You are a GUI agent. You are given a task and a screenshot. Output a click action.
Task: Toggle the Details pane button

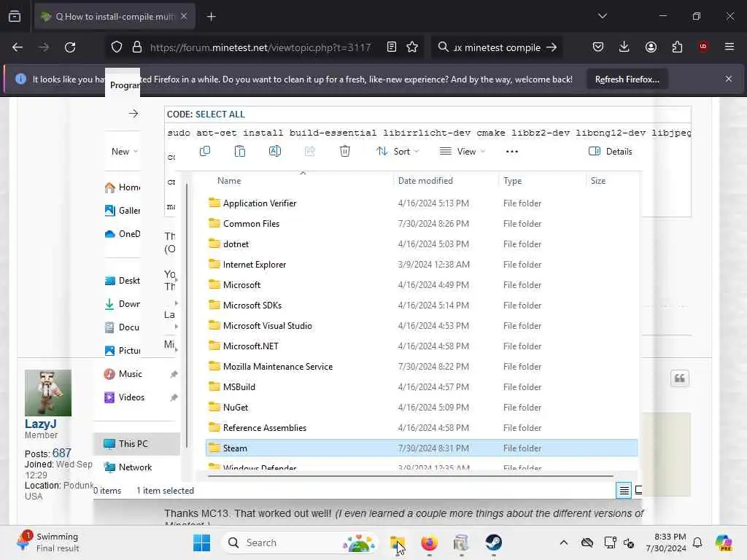point(611,152)
